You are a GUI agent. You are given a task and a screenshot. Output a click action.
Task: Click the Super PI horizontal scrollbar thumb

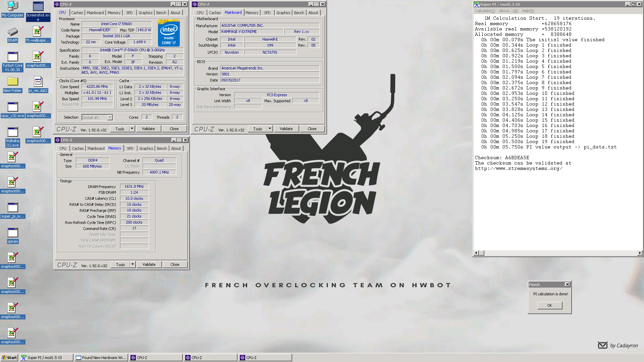pos(481,253)
